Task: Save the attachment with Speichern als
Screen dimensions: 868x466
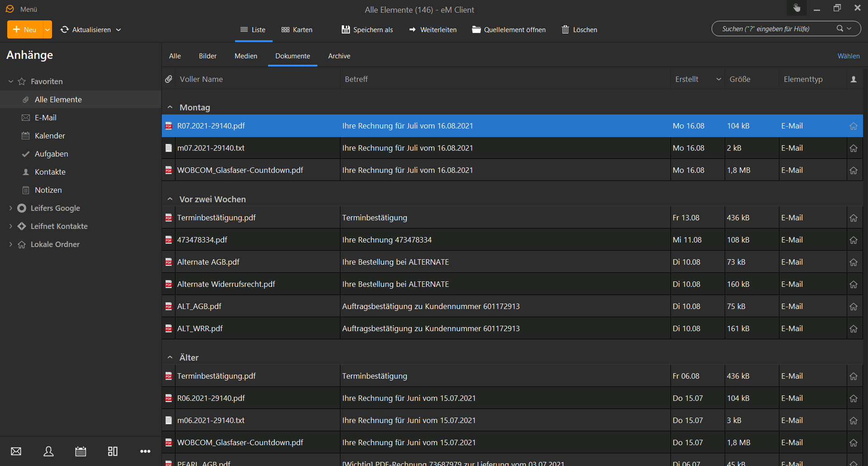Action: [x=367, y=29]
